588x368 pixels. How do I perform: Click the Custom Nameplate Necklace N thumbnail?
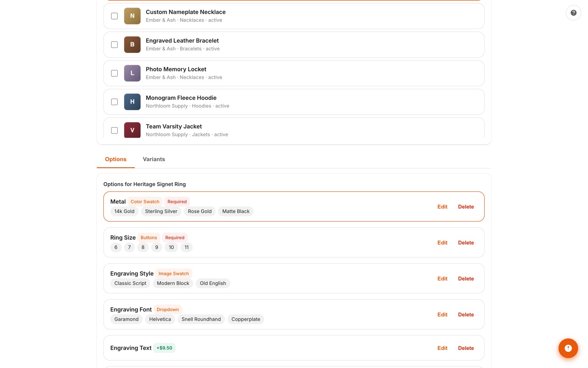132,16
